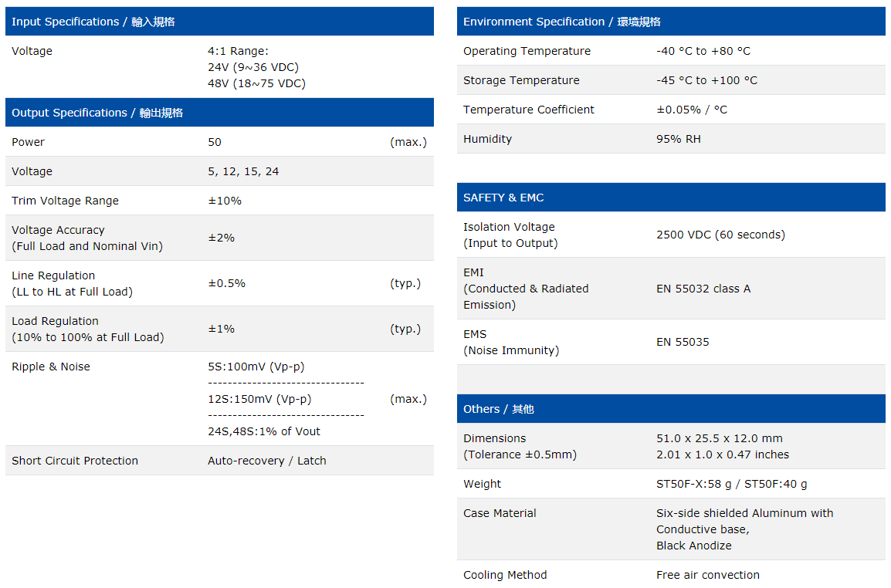
Task: Click the 2500 VDC (60 seconds) isolation value
Action: coord(720,235)
